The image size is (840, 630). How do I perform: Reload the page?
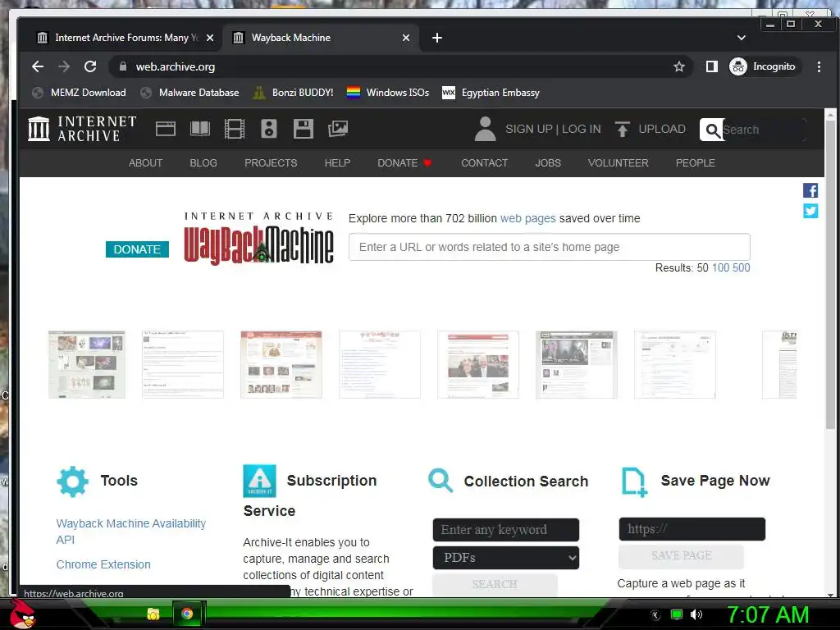[90, 66]
